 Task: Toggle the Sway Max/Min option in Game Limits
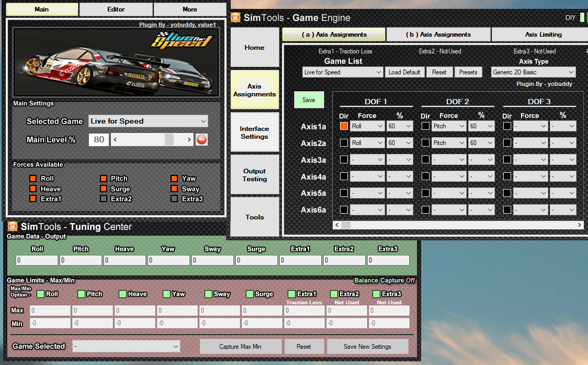coord(208,294)
